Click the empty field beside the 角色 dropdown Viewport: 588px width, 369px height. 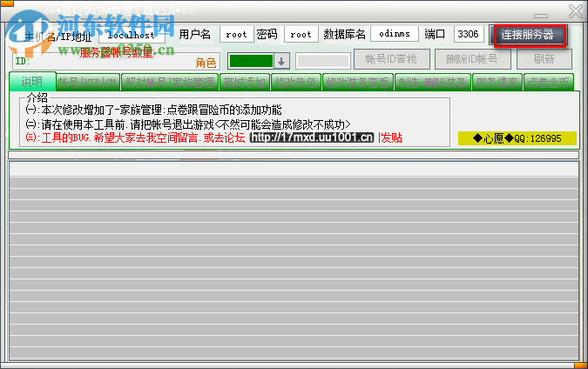[323, 61]
